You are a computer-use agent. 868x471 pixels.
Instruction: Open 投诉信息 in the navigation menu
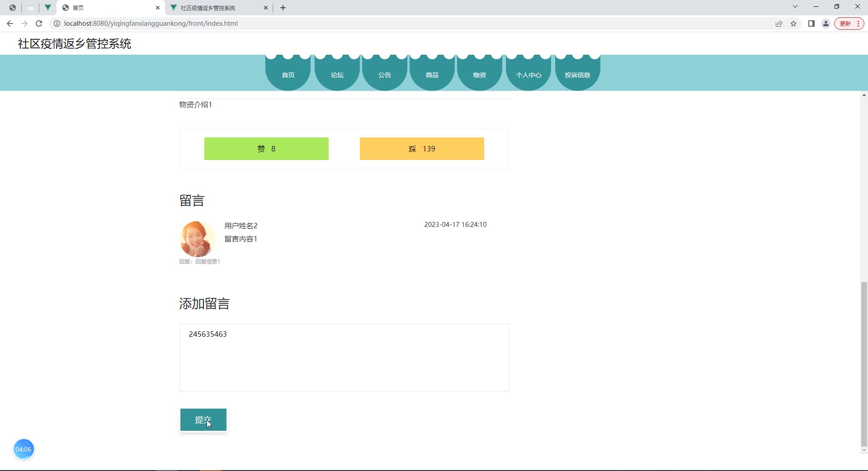click(x=577, y=73)
